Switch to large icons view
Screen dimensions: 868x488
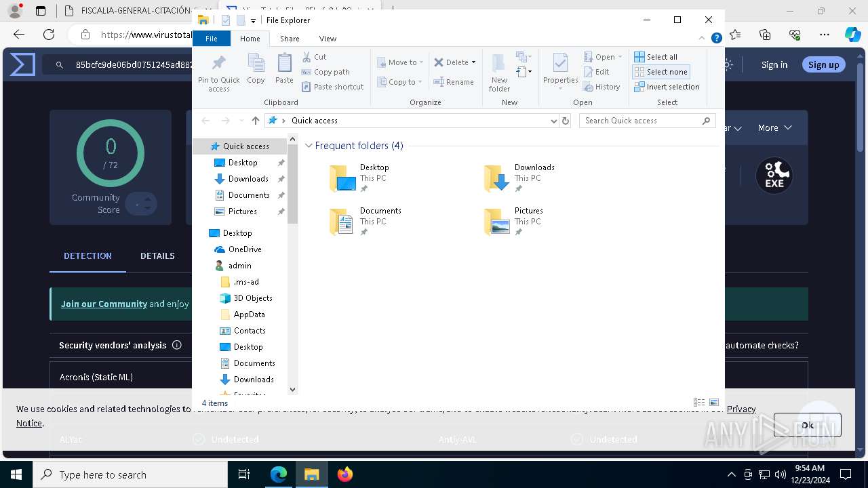tap(713, 403)
